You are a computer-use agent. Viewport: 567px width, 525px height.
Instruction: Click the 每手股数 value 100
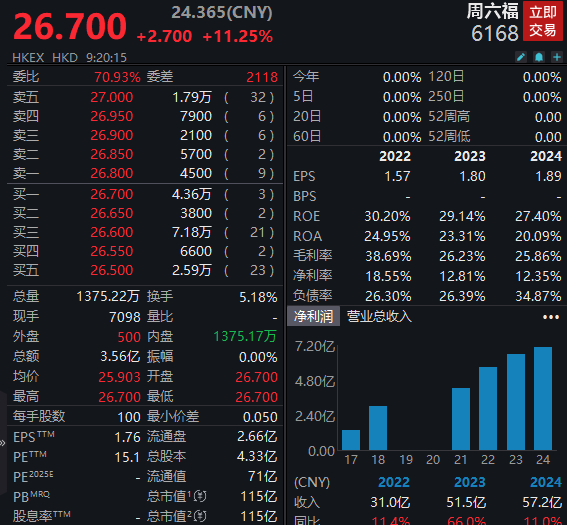coord(129,417)
